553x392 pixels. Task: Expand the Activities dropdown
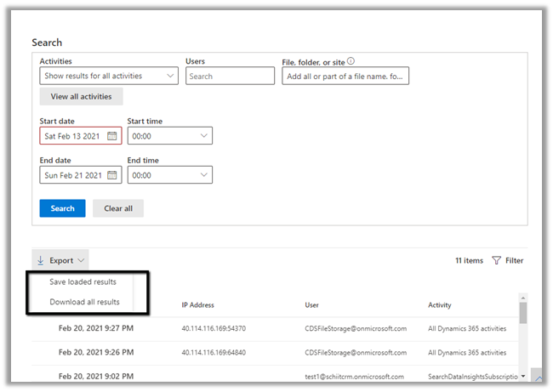point(109,77)
